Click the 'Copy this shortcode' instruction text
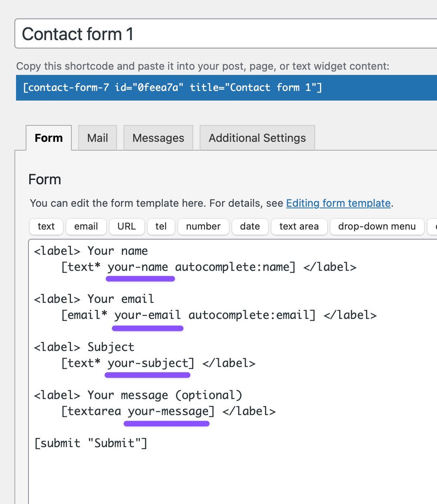Image resolution: width=437 pixels, height=504 pixels. tap(203, 66)
